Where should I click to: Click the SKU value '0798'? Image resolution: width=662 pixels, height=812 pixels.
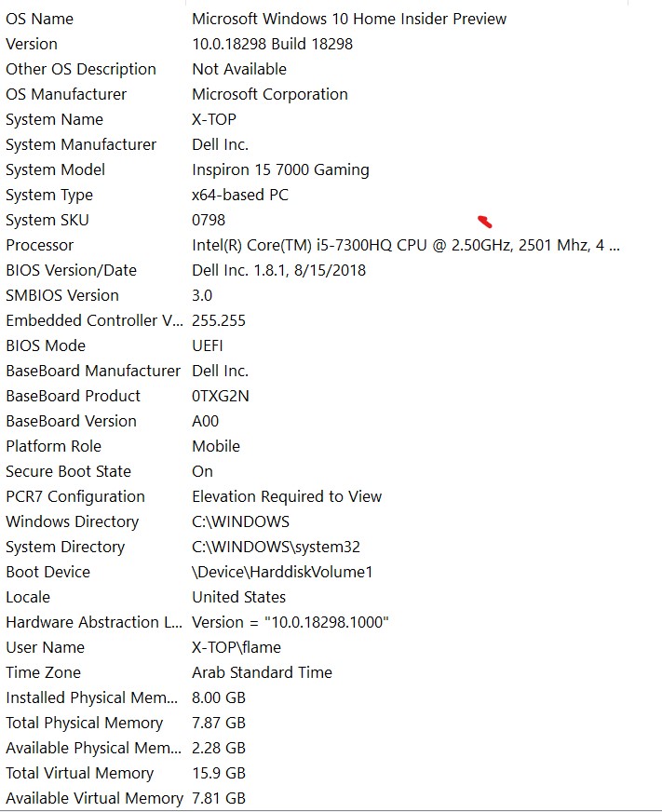(x=209, y=220)
